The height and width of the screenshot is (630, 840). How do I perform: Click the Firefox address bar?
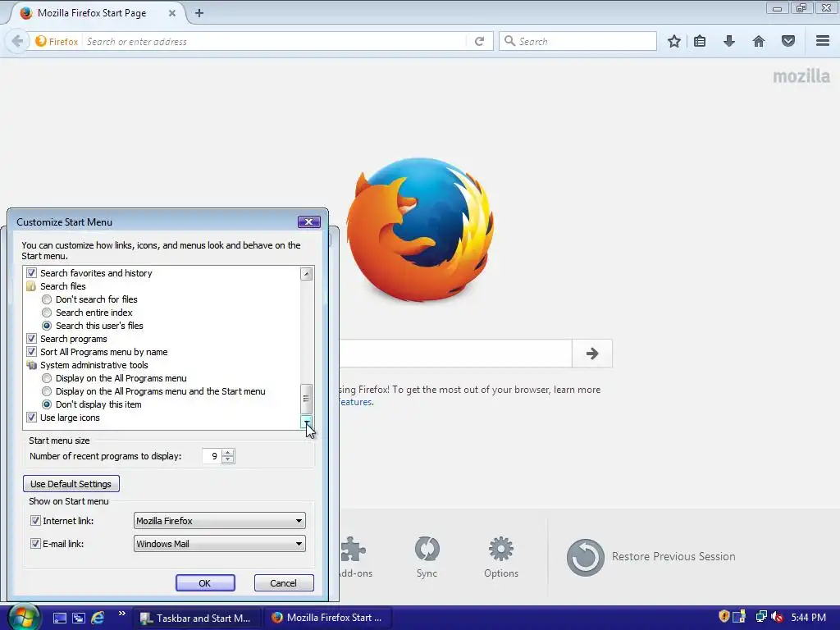[274, 41]
